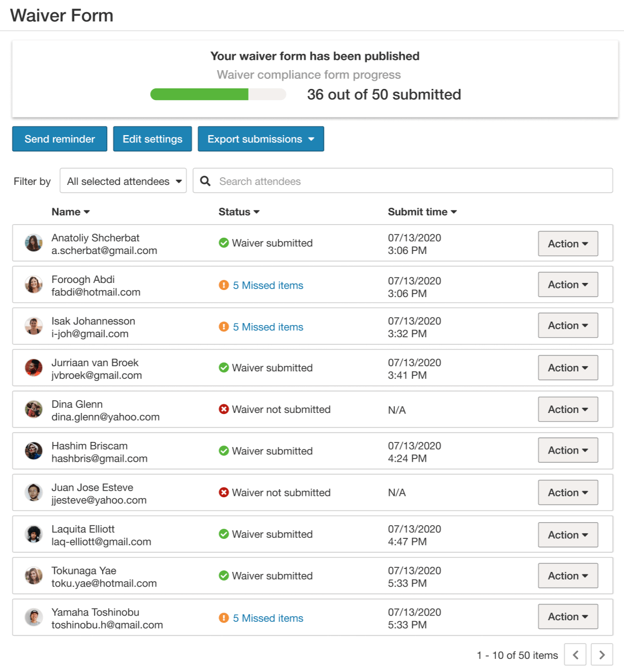Click the green check icon for Tokunaga Yae

click(224, 575)
